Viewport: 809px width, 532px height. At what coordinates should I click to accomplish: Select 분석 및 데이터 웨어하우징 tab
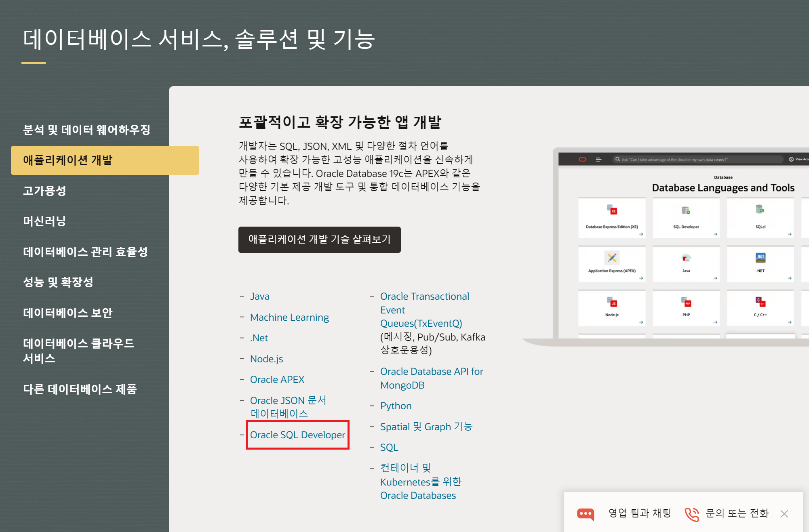pos(86,130)
